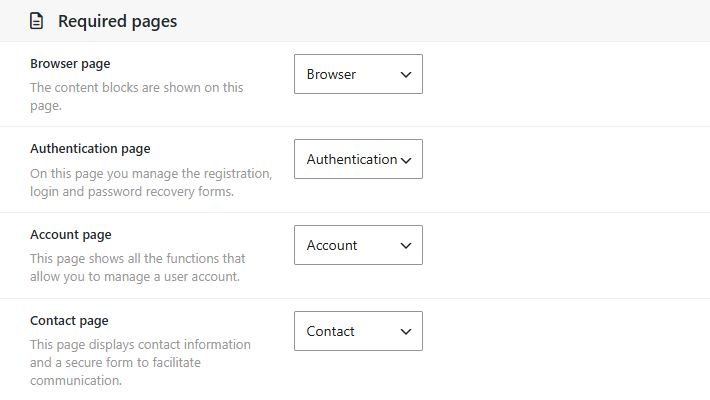710x400 pixels.
Task: Click the Required pages heading
Action: (117, 21)
